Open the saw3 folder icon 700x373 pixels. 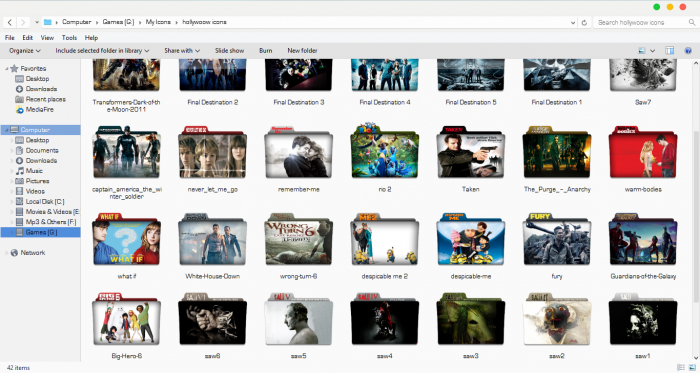click(x=471, y=319)
